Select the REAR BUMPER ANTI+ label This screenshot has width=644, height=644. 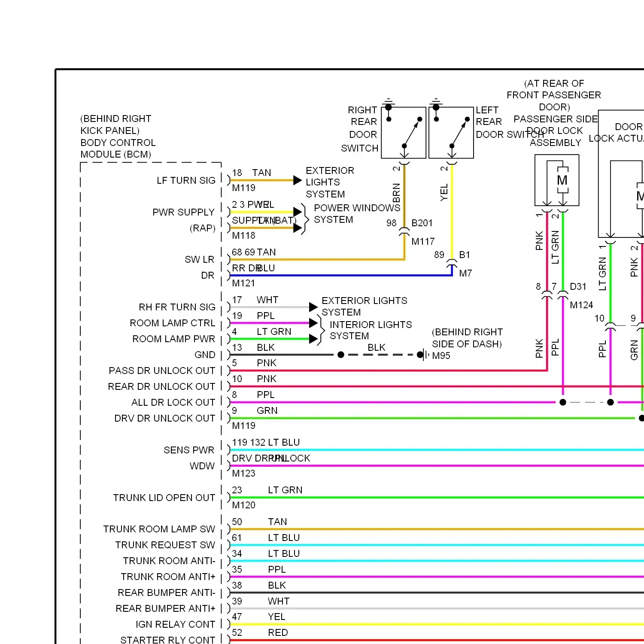pos(165,608)
